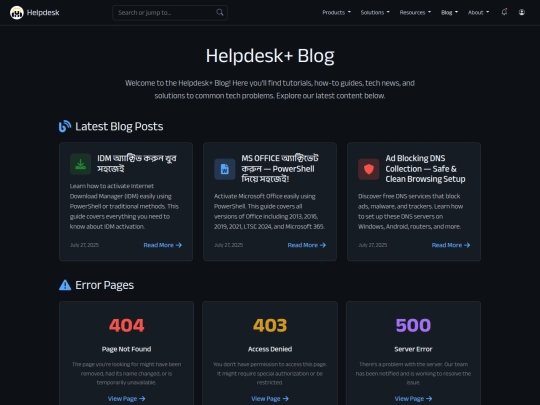Screen dimensions: 540x405
Task: Focus the Search or jump to field
Action: (x=170, y=13)
